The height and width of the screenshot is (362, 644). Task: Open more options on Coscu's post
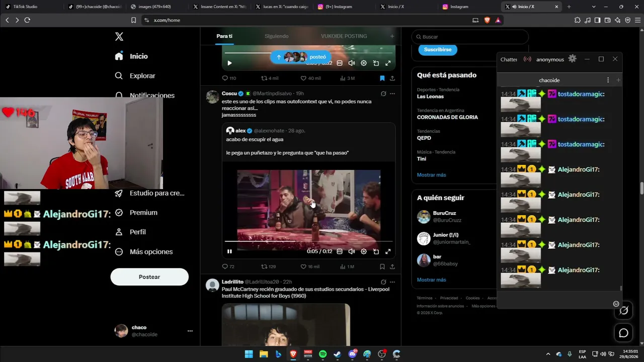pos(392,94)
